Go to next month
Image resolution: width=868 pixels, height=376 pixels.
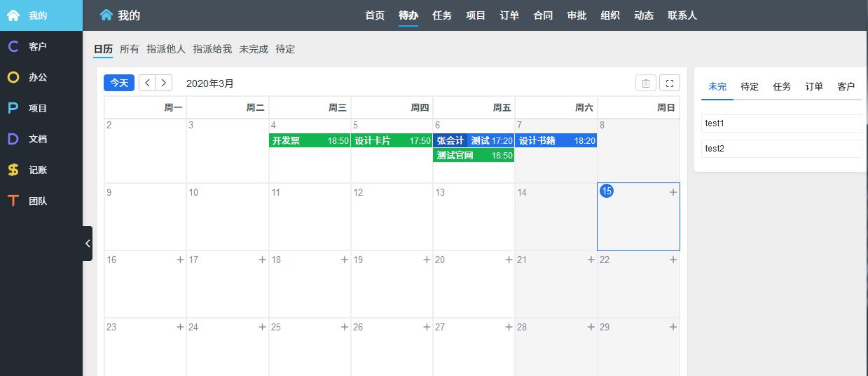tap(164, 83)
